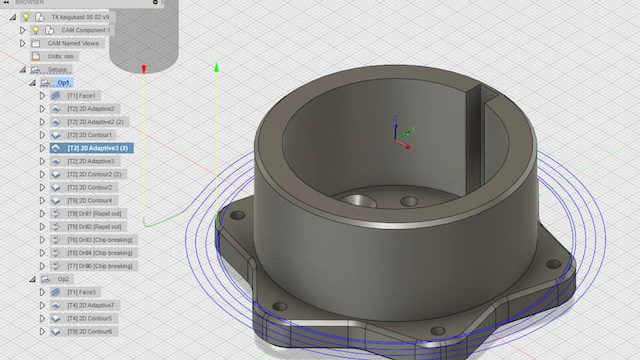
Task: Click the 2D Adaptive2 (2) operation icon
Action: [x=56, y=122]
